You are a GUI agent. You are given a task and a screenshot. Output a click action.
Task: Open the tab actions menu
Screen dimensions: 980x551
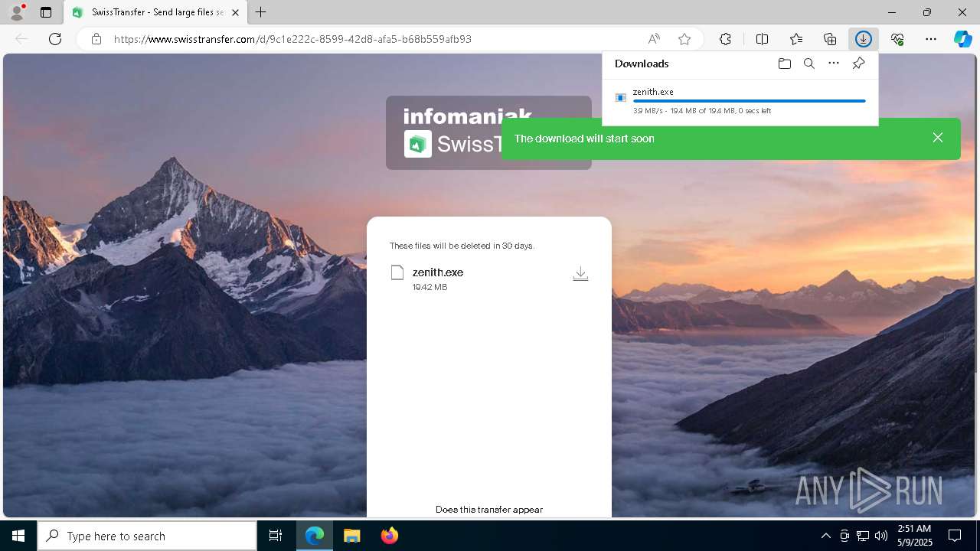pos(46,12)
